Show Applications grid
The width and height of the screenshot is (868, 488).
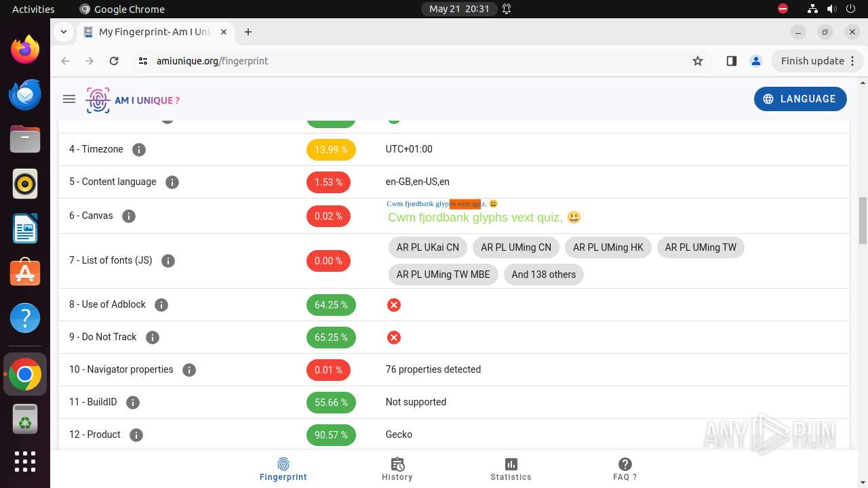coord(25,462)
